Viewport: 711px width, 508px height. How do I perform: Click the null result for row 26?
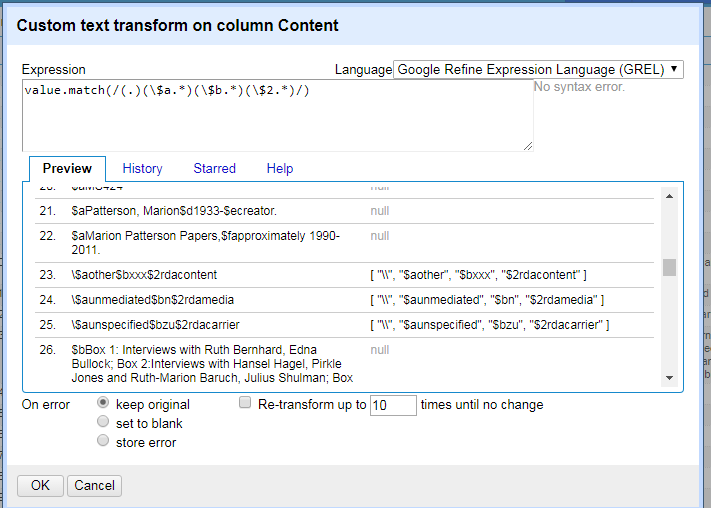(380, 350)
